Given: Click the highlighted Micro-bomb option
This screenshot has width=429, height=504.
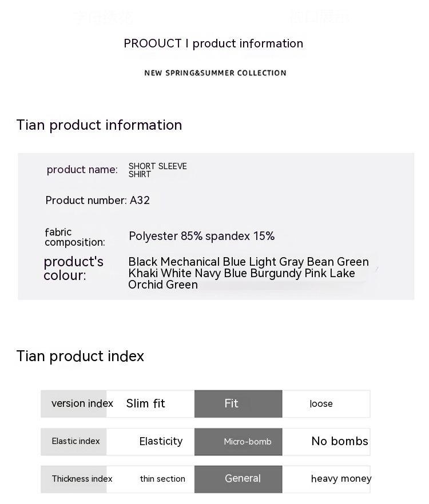Looking at the screenshot, I should [247, 442].
